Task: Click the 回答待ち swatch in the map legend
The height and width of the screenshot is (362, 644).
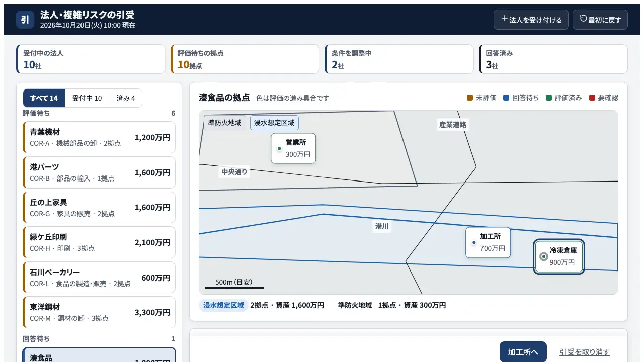Action: [x=506, y=98]
